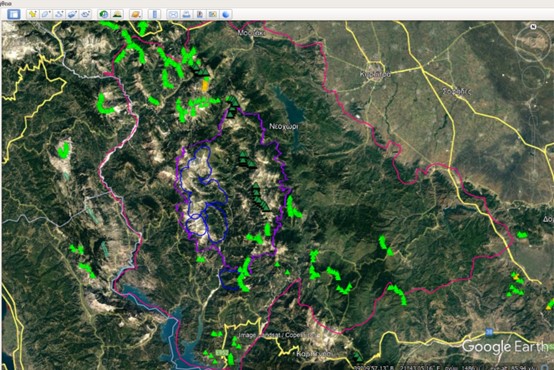The width and height of the screenshot is (554, 370).
Task: Click the orange placemark among green markers
Action: [x=205, y=86]
